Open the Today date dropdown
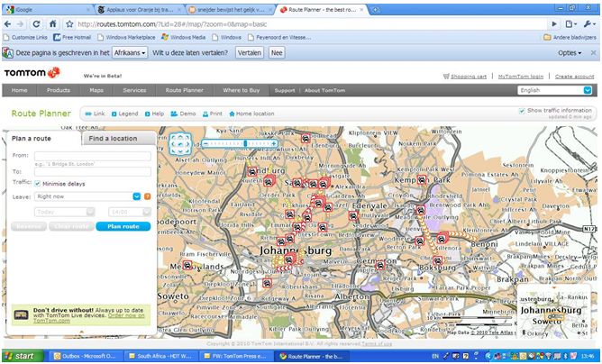 [x=65, y=212]
